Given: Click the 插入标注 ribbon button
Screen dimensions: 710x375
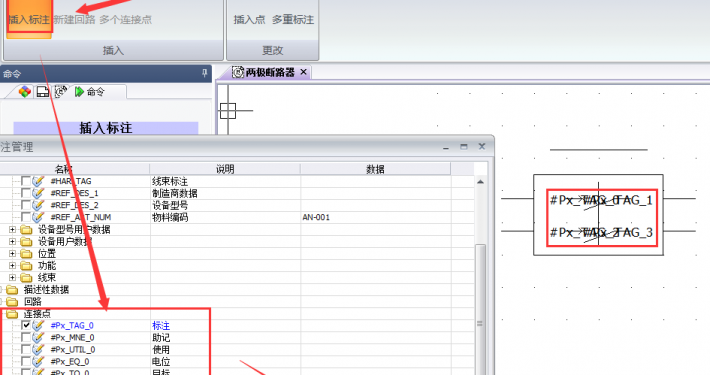Looking at the screenshot, I should pyautogui.click(x=29, y=19).
